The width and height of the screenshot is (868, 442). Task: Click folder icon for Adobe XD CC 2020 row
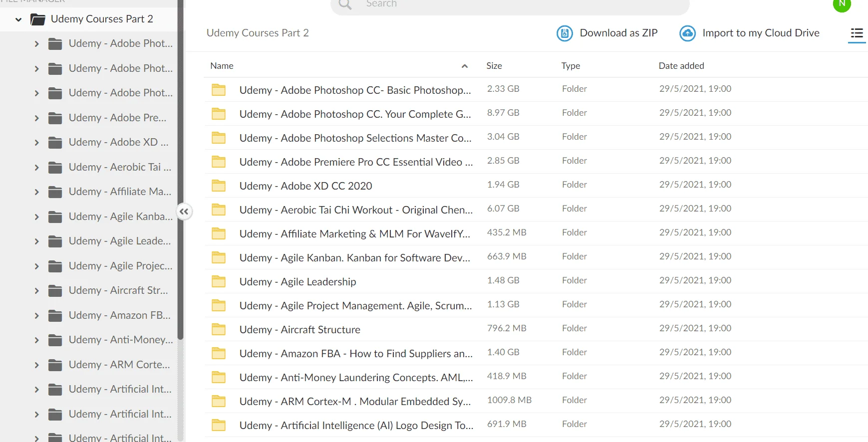click(219, 186)
